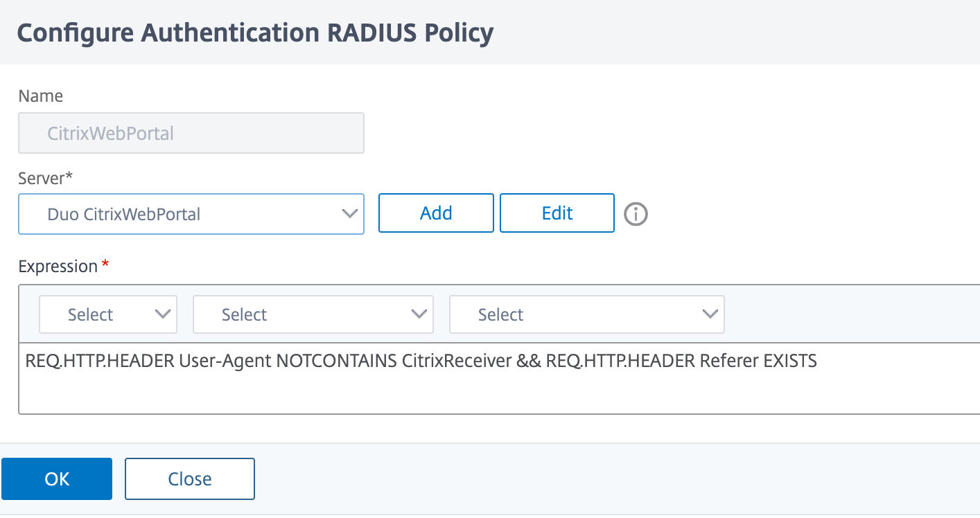Click the Configure Authentication RADIUS Policy title
Image resolution: width=980 pixels, height=518 pixels.
257,32
